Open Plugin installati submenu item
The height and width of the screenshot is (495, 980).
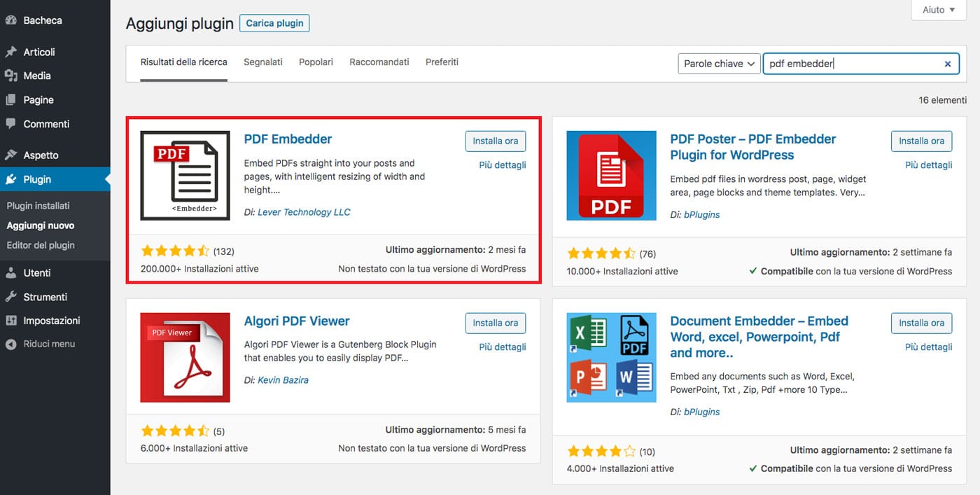[x=38, y=206]
